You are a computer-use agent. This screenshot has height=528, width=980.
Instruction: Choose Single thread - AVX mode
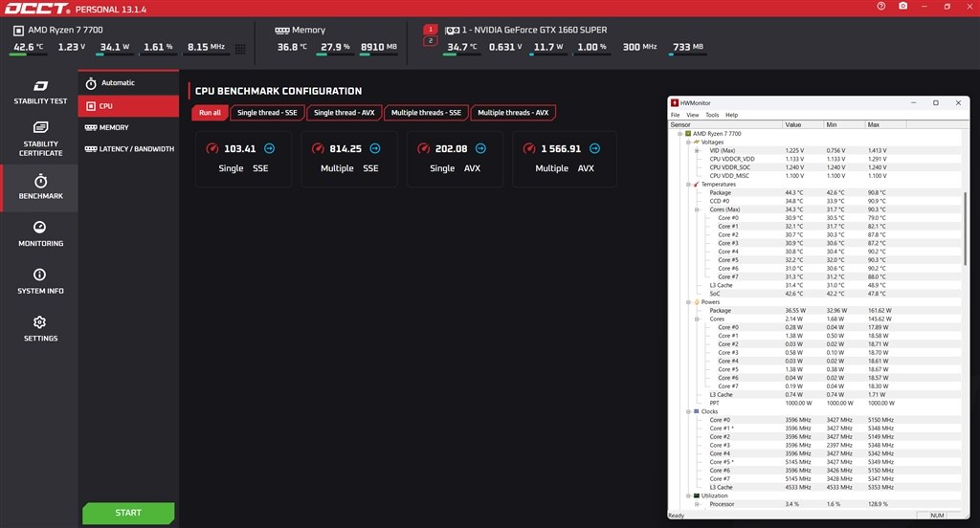coord(344,113)
